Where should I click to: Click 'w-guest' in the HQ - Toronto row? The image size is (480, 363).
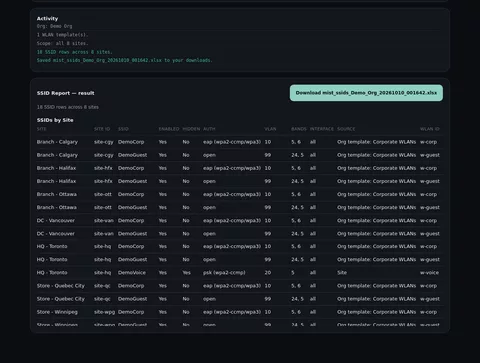click(x=430, y=260)
